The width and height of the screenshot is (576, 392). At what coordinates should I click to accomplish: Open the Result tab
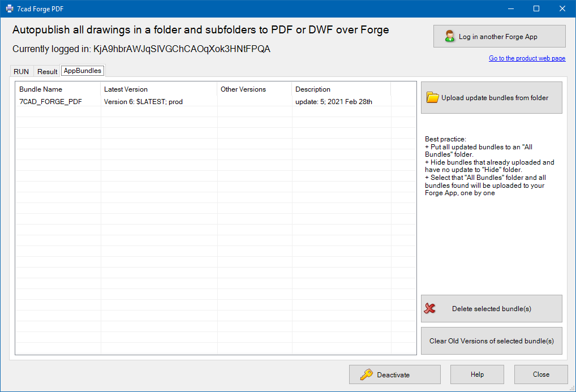(47, 71)
